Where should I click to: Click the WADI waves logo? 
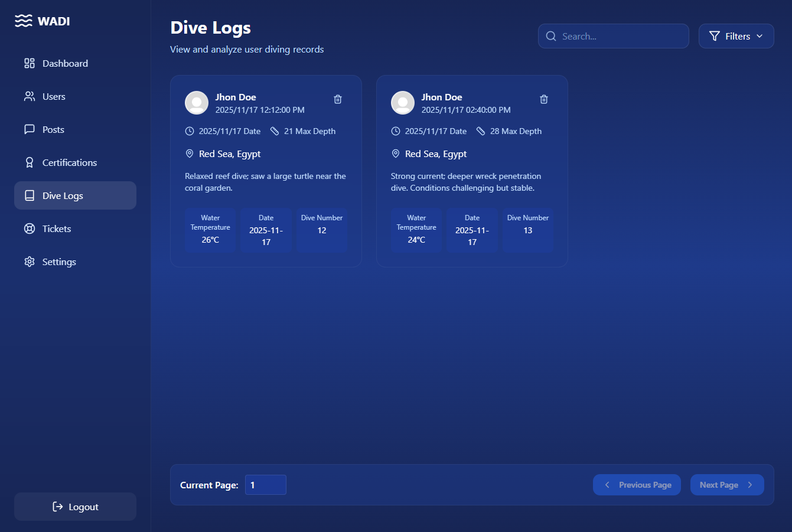(x=24, y=21)
